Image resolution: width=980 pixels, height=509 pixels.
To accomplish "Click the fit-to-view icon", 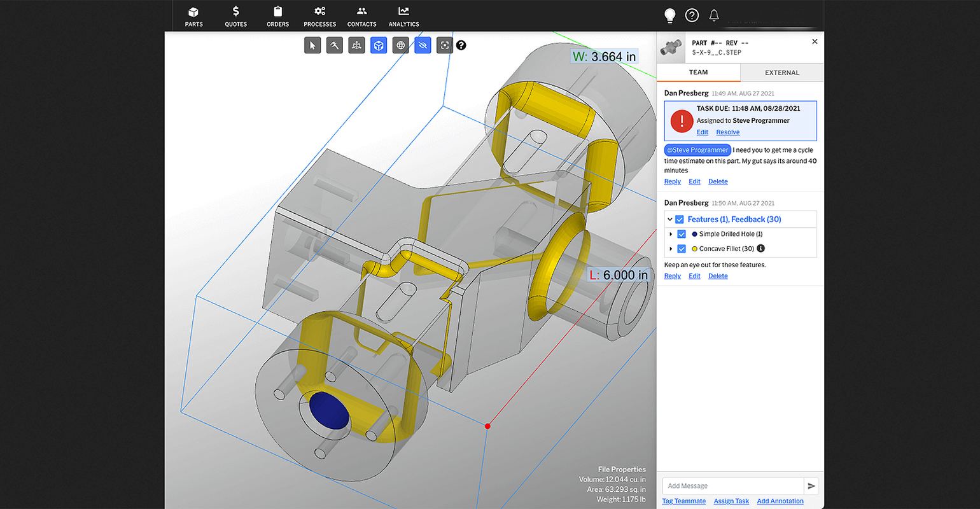I will (444, 45).
